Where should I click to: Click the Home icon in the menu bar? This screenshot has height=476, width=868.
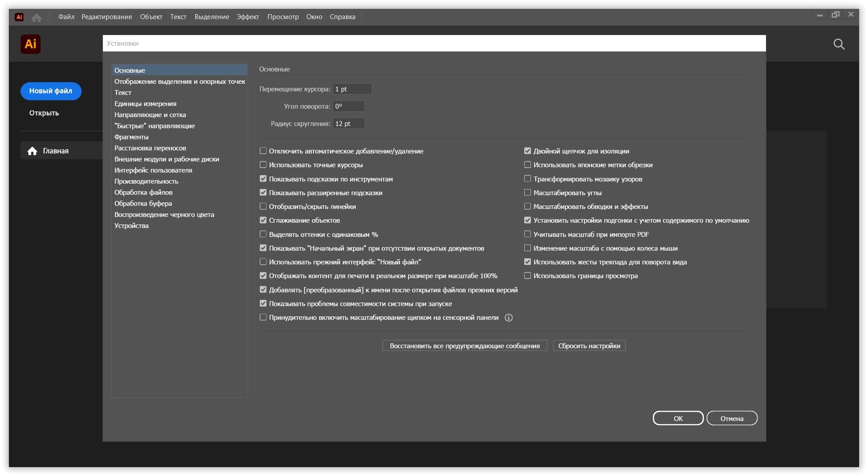(x=36, y=17)
